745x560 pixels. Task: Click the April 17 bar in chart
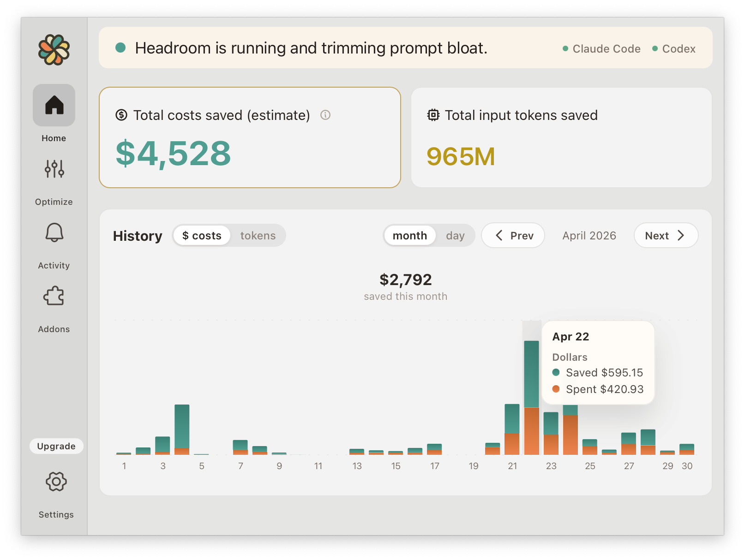(434, 449)
